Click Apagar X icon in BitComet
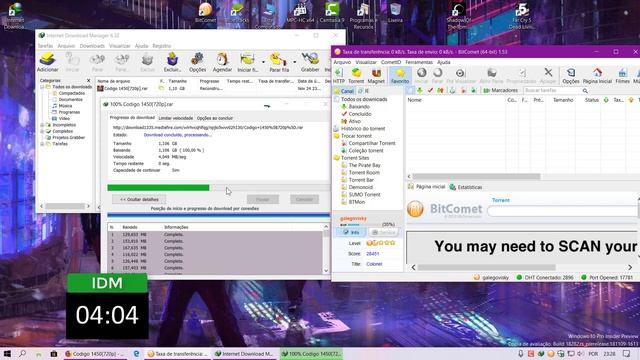 point(548,76)
